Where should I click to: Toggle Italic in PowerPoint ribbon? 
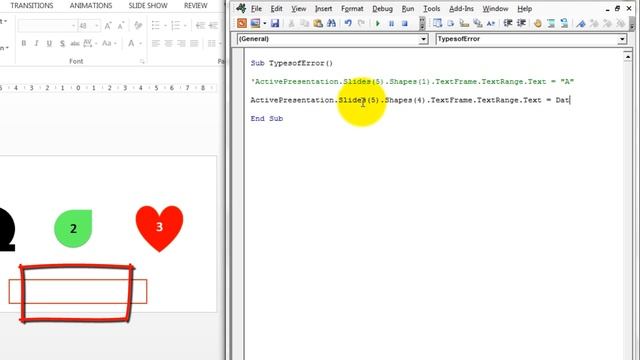tap(36, 43)
